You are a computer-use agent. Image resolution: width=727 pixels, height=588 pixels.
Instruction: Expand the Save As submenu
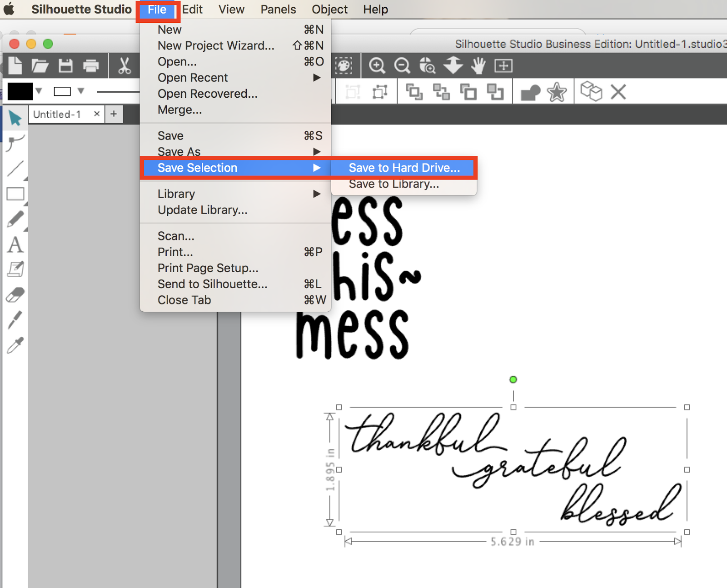pyautogui.click(x=317, y=151)
